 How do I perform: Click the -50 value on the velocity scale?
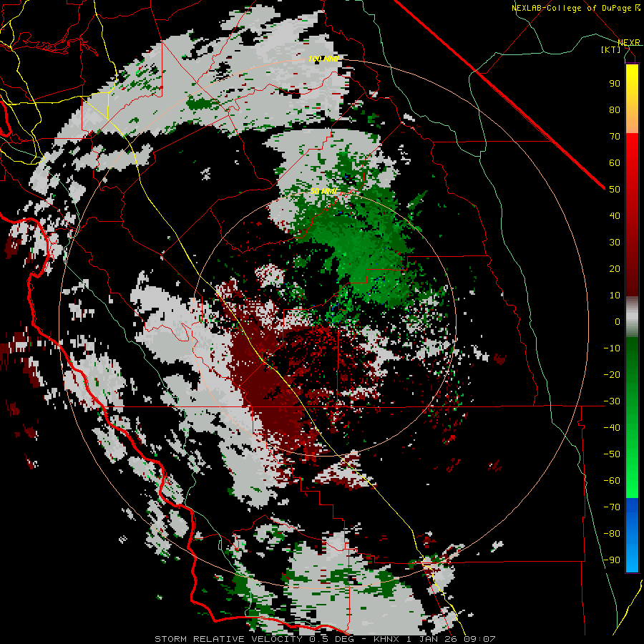tap(612, 454)
